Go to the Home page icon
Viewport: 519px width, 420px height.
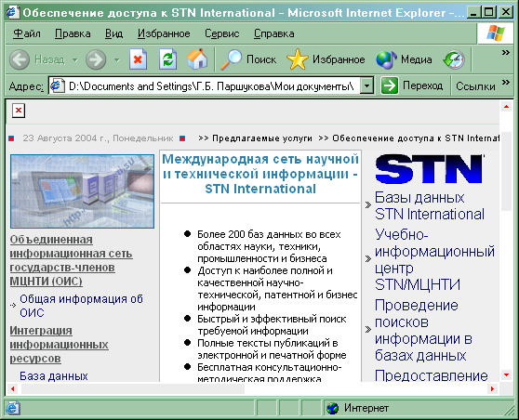[197, 59]
